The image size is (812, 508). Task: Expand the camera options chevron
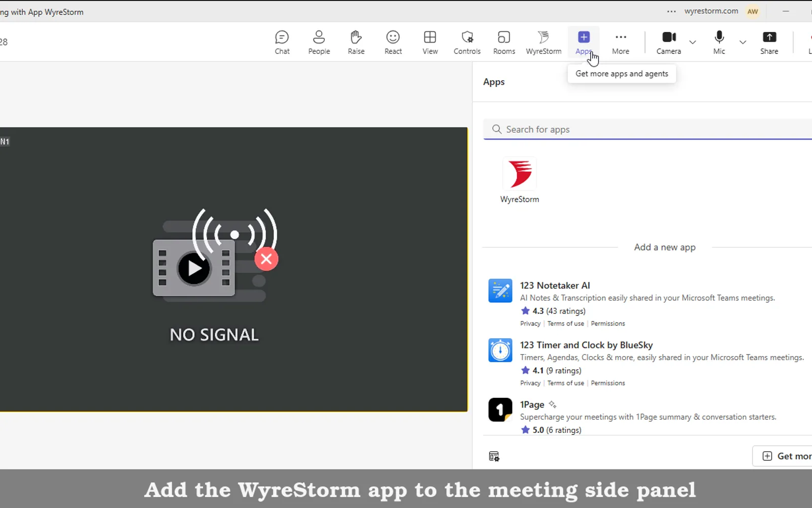(x=692, y=42)
